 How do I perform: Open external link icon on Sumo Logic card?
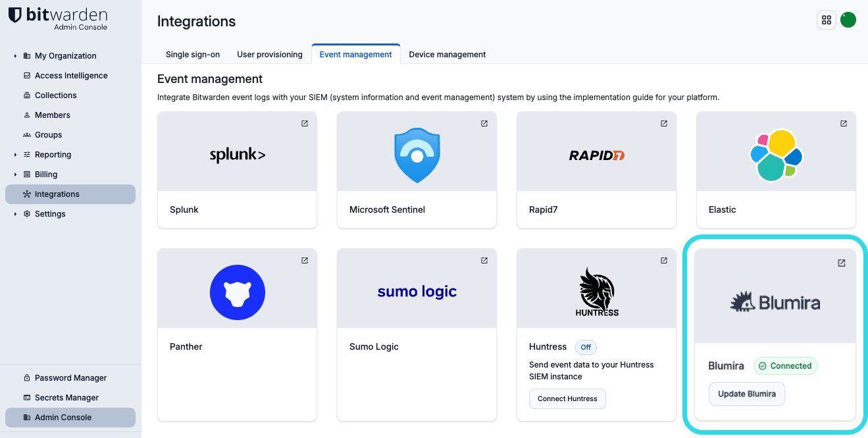[x=484, y=261]
